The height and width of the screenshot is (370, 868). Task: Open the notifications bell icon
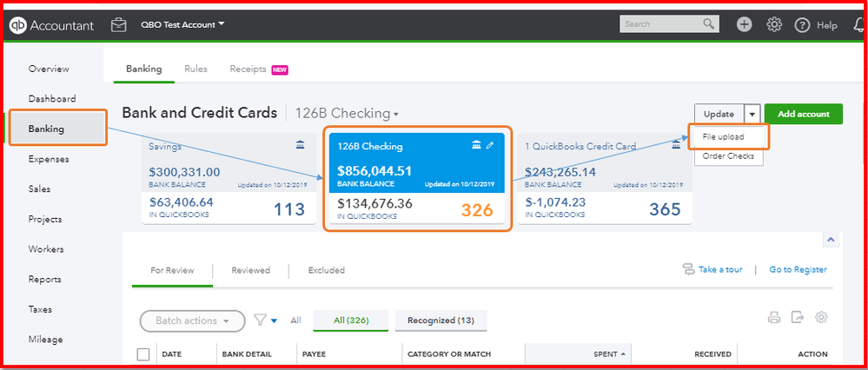coord(859,25)
